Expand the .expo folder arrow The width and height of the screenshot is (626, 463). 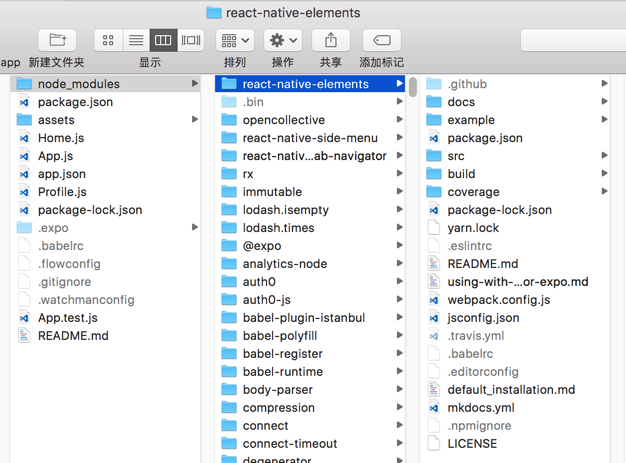pos(195,227)
